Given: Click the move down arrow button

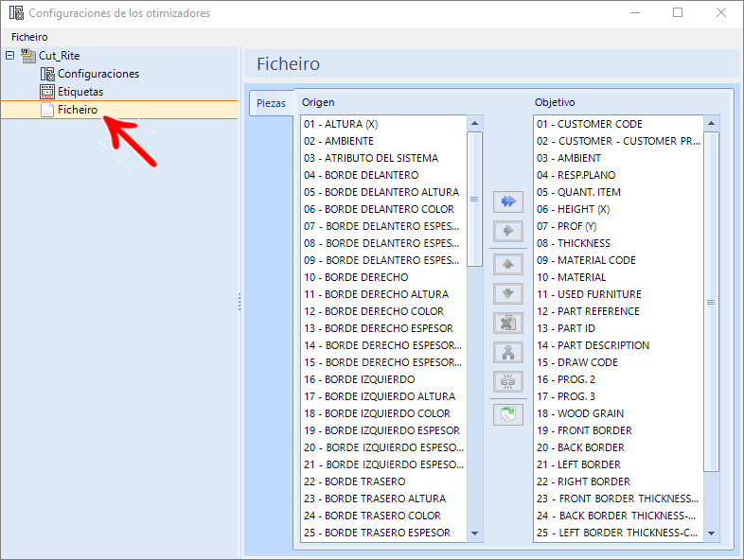Looking at the screenshot, I should [507, 294].
